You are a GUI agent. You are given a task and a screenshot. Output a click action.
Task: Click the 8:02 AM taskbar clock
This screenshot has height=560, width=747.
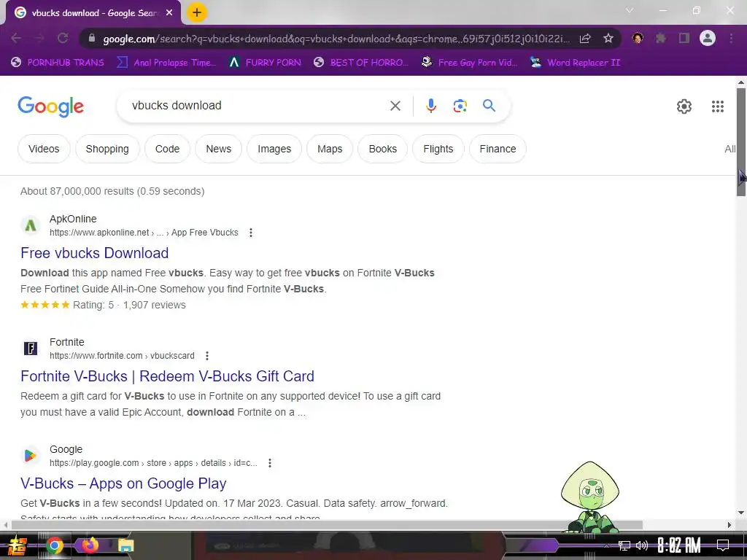679,545
